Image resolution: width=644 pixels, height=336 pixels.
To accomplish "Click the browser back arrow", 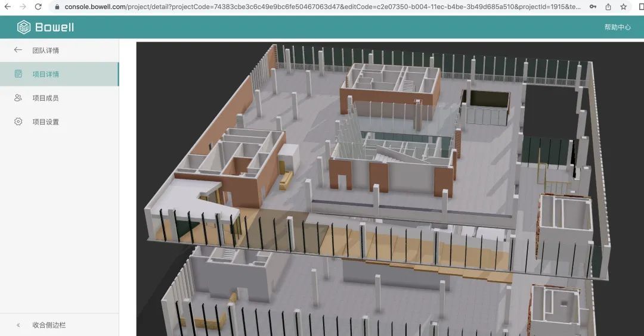I will (x=7, y=7).
